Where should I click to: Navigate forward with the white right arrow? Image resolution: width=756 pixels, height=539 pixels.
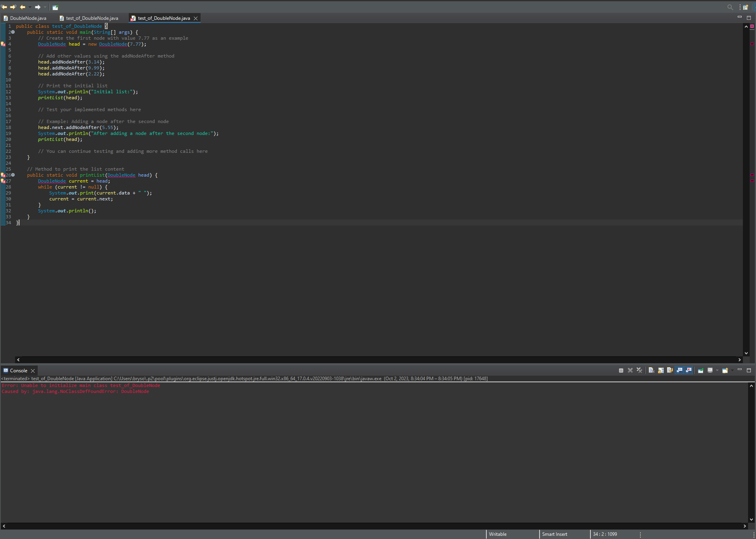[x=38, y=7]
